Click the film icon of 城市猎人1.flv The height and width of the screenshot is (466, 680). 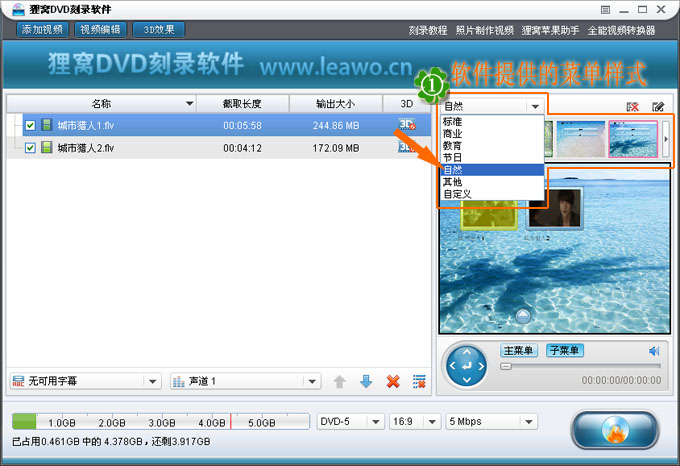point(46,125)
